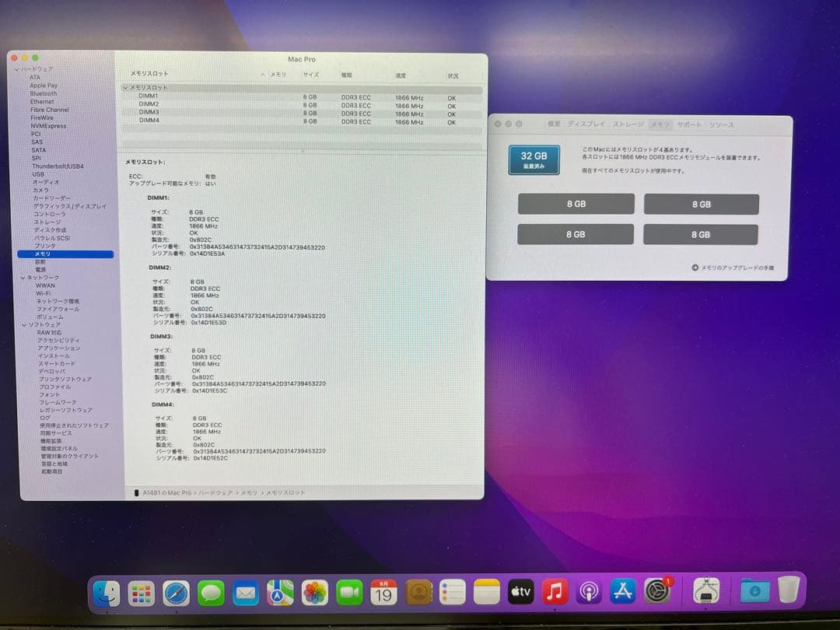Start the Music app
Screen dimensions: 840x630
point(555,592)
